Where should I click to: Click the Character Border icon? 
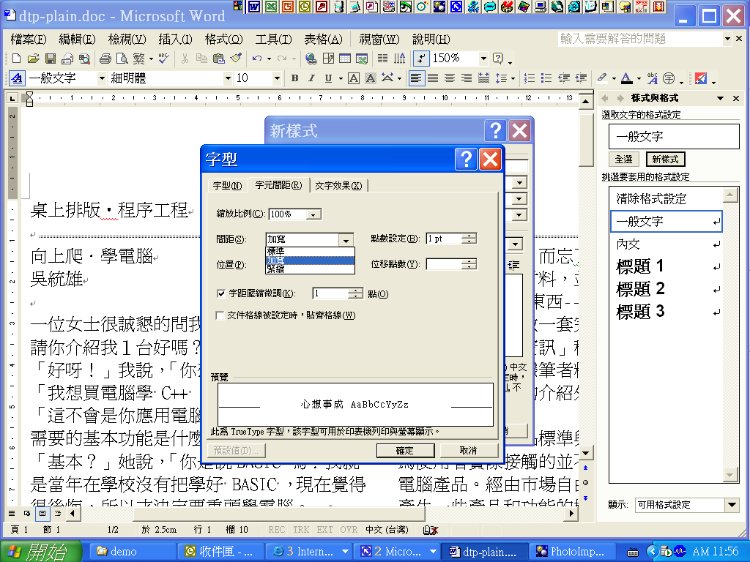click(x=353, y=78)
